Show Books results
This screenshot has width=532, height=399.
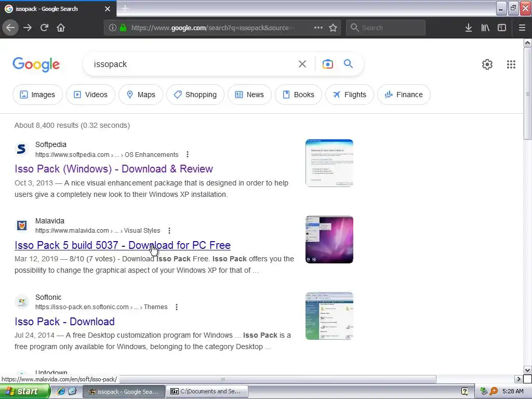click(298, 95)
